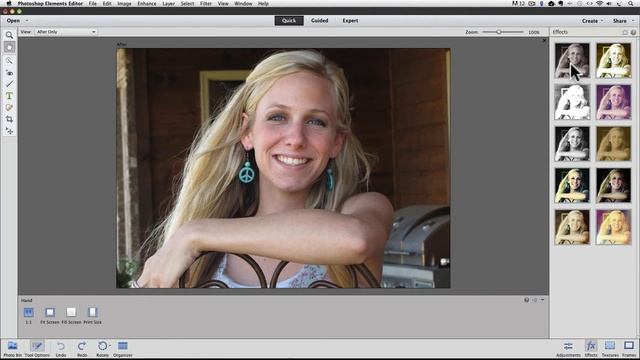This screenshot has height=360, width=640.
Task: Show the Frames panel
Action: click(629, 349)
